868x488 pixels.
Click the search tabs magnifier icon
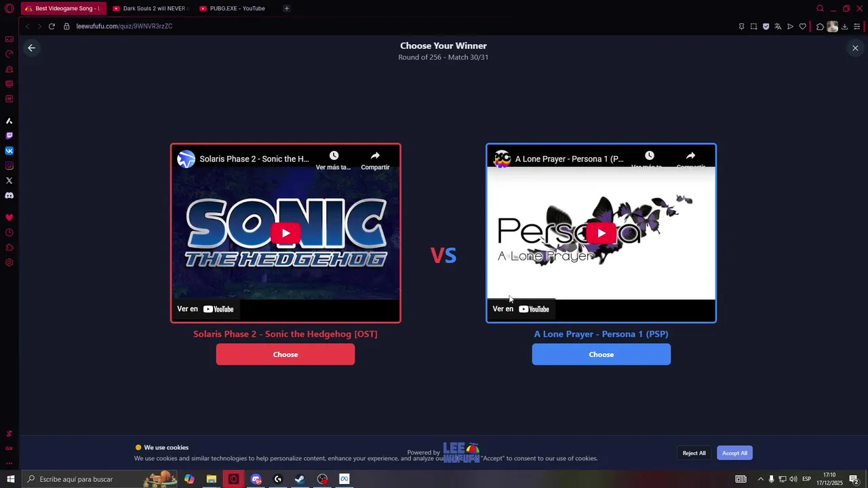[x=820, y=8]
